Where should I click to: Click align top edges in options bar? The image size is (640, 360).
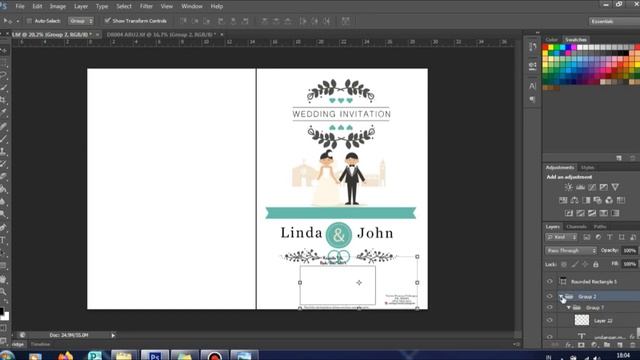tap(184, 21)
